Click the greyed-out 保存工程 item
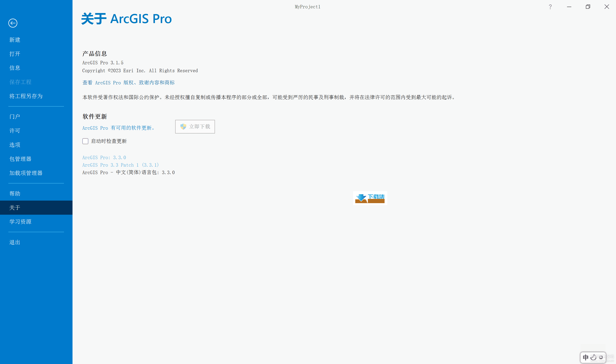Image resolution: width=616 pixels, height=364 pixels. [36, 82]
